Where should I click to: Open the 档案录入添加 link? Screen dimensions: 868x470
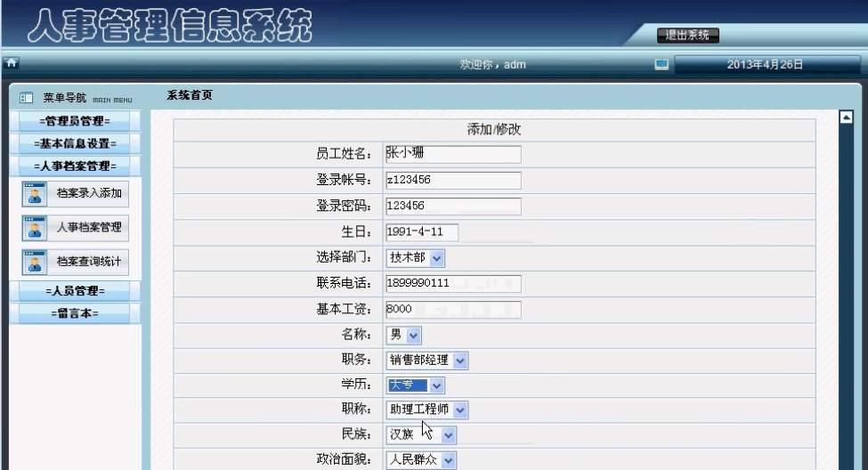(x=89, y=193)
